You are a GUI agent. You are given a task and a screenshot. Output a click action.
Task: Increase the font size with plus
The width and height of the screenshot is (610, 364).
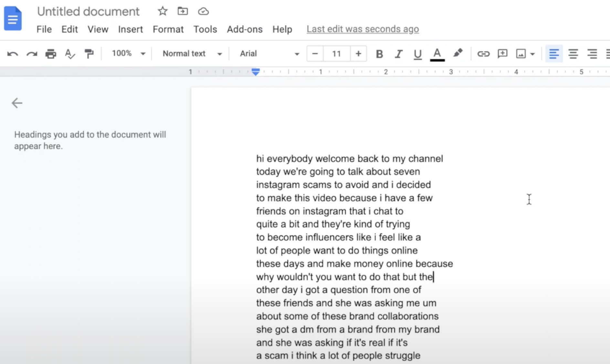point(358,54)
